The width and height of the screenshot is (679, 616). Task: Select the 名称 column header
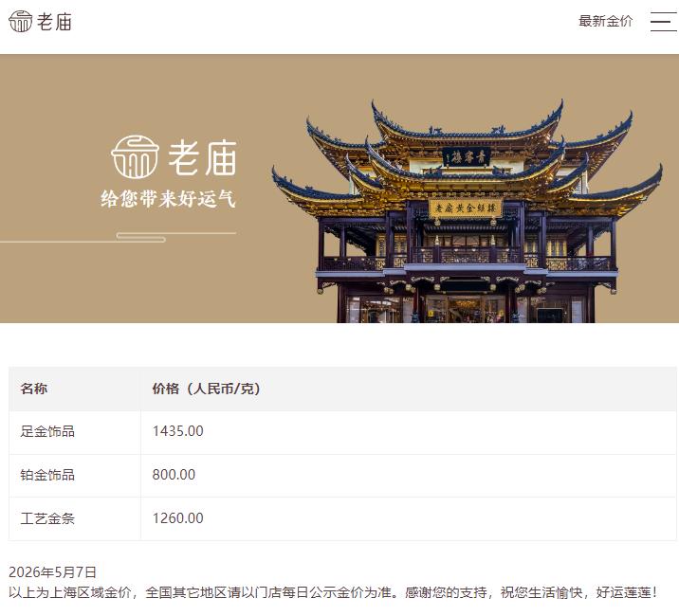click(x=34, y=389)
